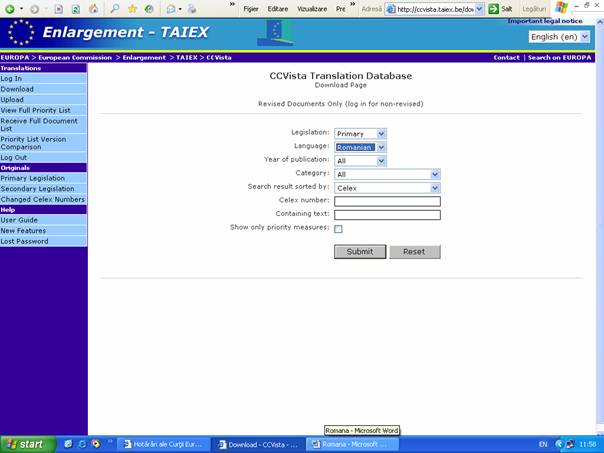Open Priority List Version Comparison
Image resolution: width=604 pixels, height=453 pixels.
click(x=43, y=143)
